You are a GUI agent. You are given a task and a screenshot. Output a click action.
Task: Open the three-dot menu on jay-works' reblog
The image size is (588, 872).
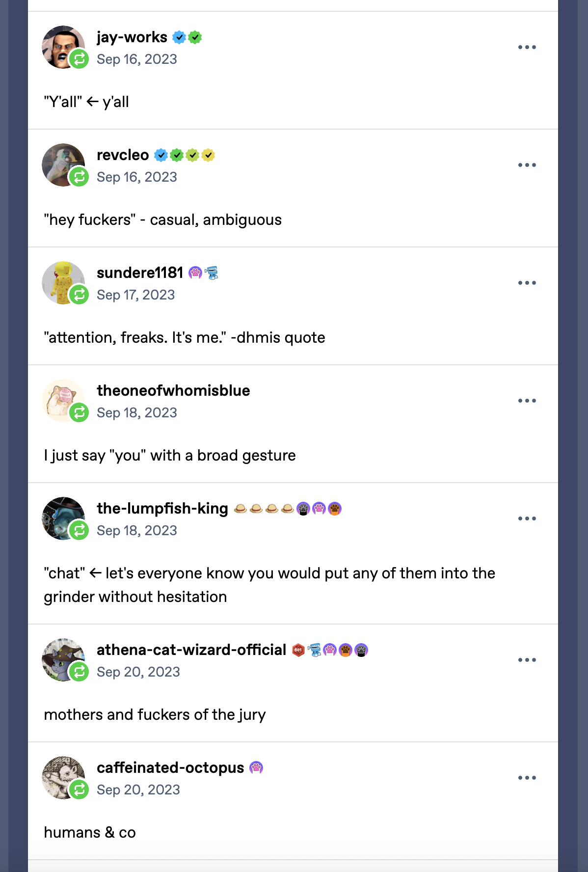click(527, 47)
